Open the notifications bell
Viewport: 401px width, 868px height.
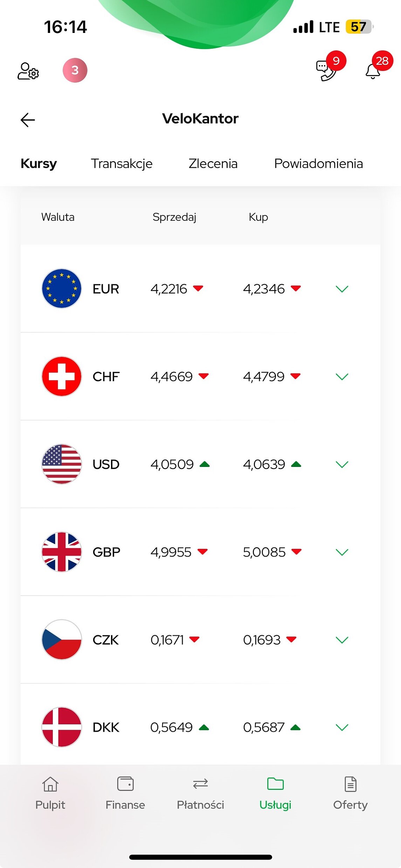[373, 71]
